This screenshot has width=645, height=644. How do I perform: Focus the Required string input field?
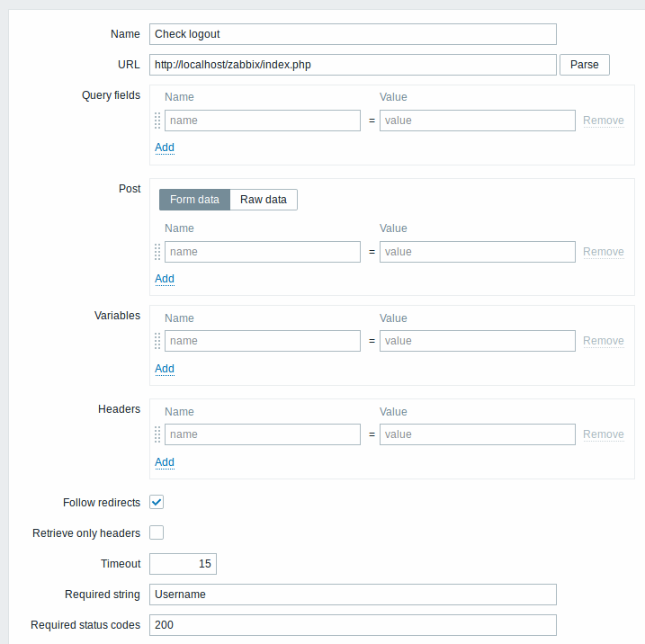coord(353,595)
